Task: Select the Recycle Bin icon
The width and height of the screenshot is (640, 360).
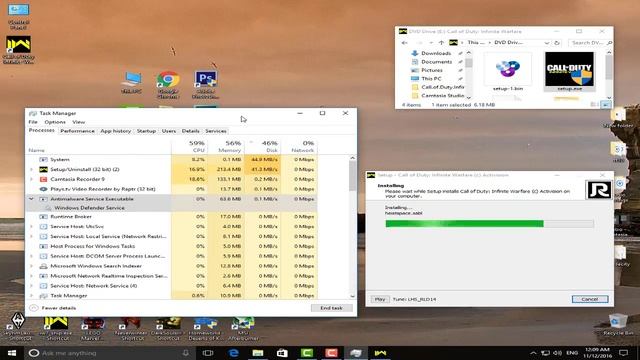Action: (x=618, y=325)
